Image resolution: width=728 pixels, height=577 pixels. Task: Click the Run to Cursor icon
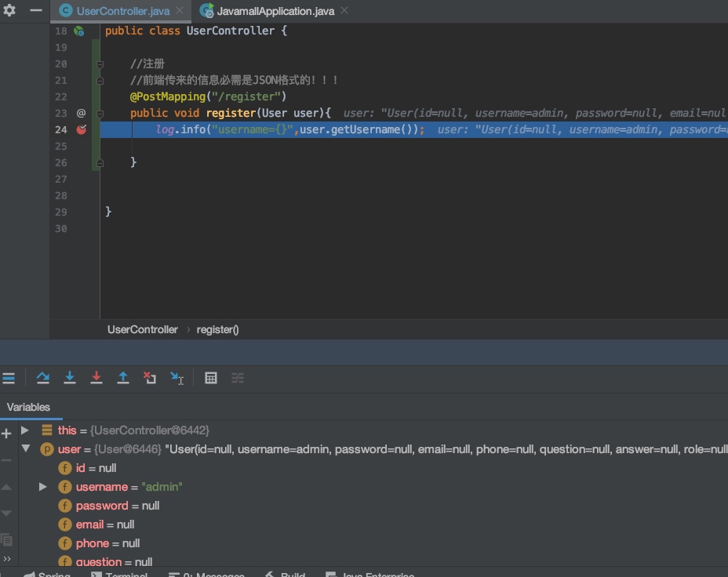pyautogui.click(x=177, y=378)
